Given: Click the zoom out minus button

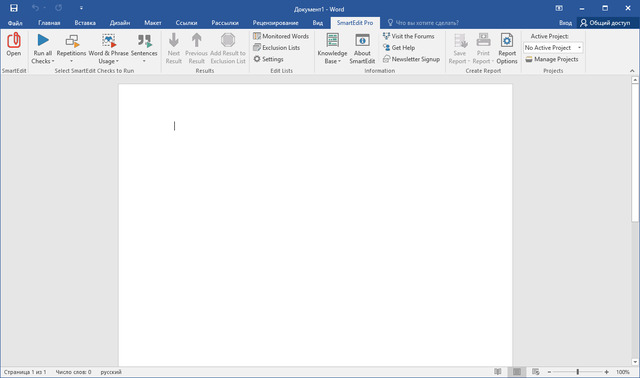Looking at the screenshot, I should point(549,372).
